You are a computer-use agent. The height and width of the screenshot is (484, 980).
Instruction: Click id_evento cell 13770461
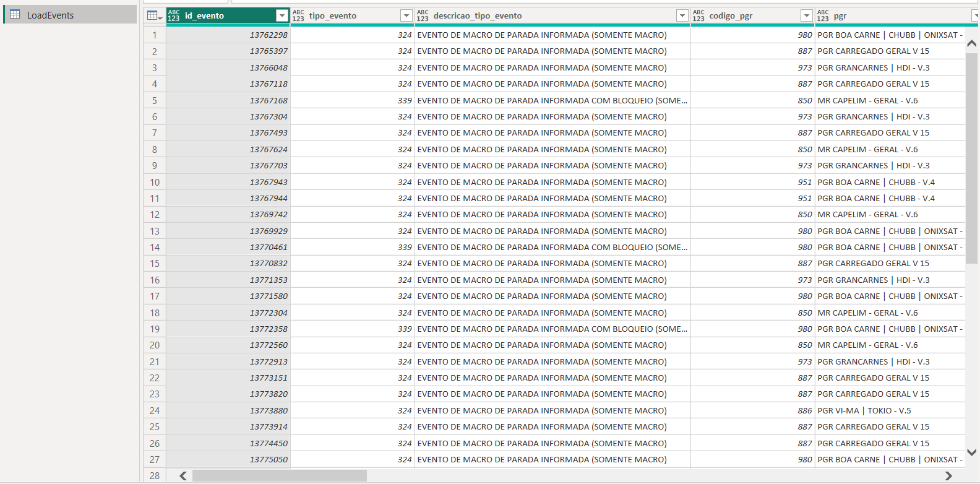pos(228,247)
